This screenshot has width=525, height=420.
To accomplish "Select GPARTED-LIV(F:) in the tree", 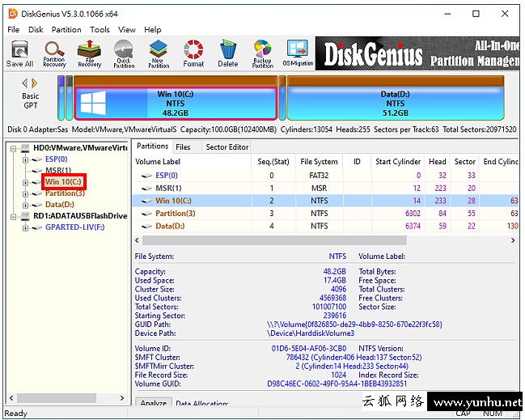I will click(x=75, y=227).
